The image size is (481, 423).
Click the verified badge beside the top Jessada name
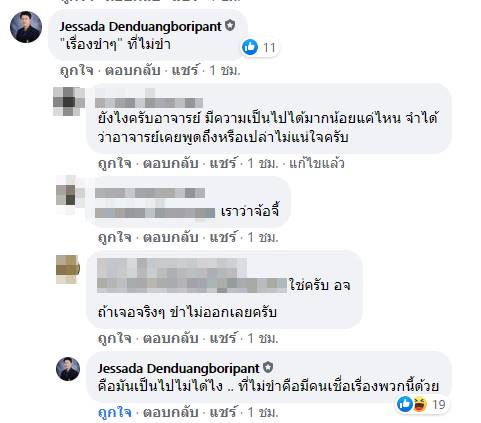point(230,26)
